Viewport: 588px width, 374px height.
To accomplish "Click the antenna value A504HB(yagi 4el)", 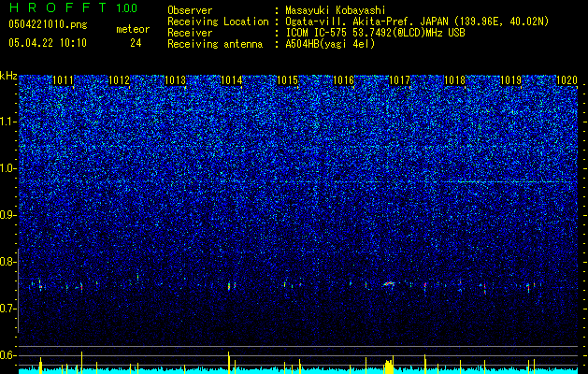I will pos(330,44).
